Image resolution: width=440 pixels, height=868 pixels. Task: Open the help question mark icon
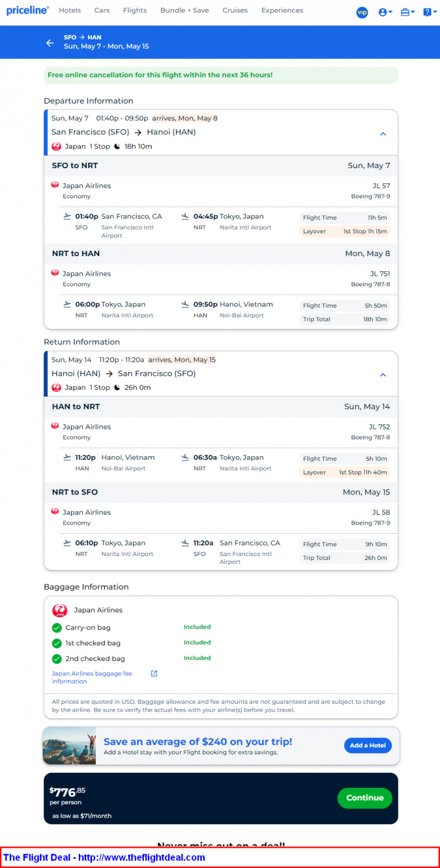pyautogui.click(x=426, y=12)
